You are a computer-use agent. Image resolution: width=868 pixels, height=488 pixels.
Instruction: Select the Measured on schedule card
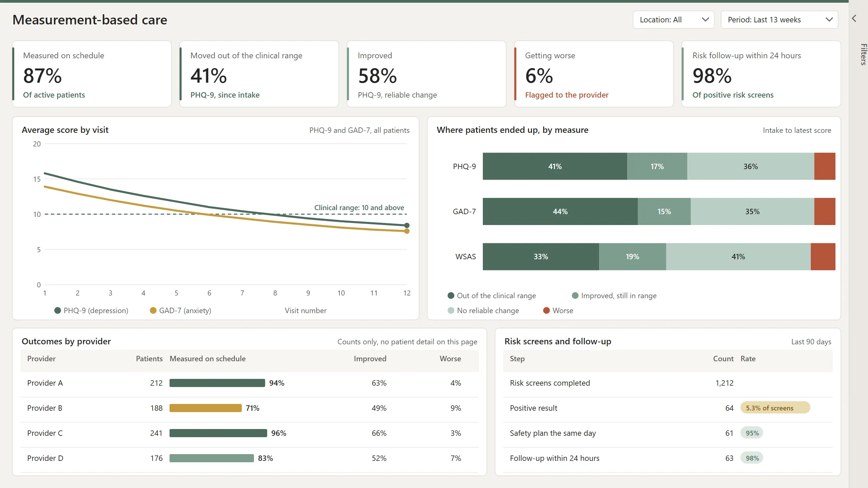tap(92, 74)
